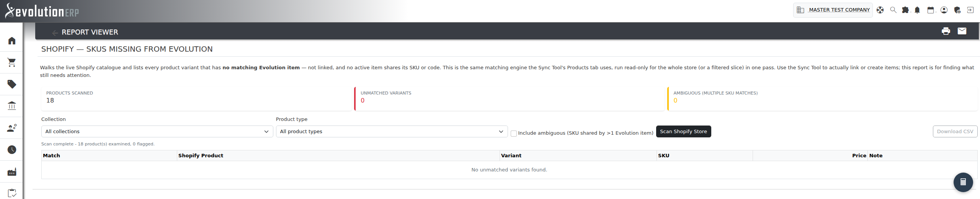Viewport: 980px width, 199px height.
Task: Open the shopping cart sidebar module
Action: click(x=12, y=62)
